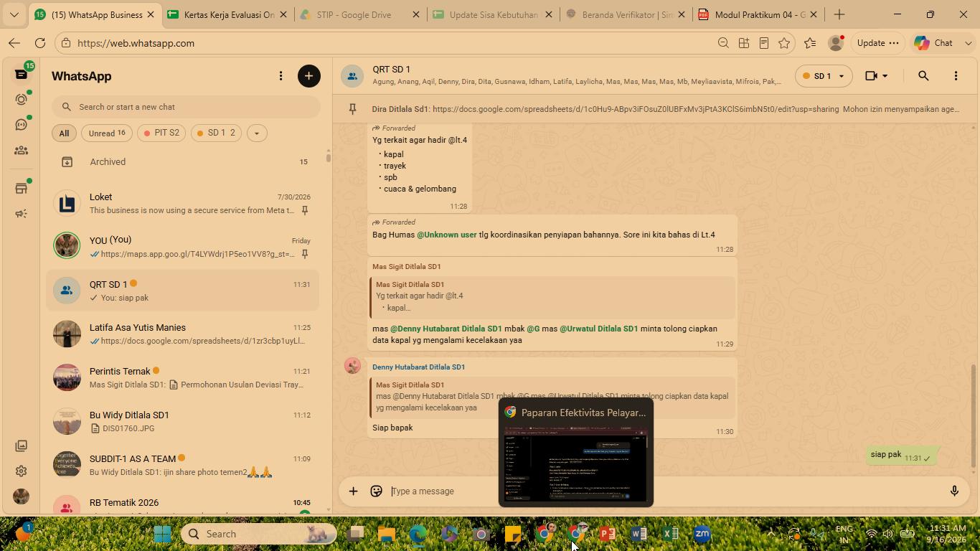Click the browser Update button
Viewport: 980px width, 551px height.
(877, 43)
